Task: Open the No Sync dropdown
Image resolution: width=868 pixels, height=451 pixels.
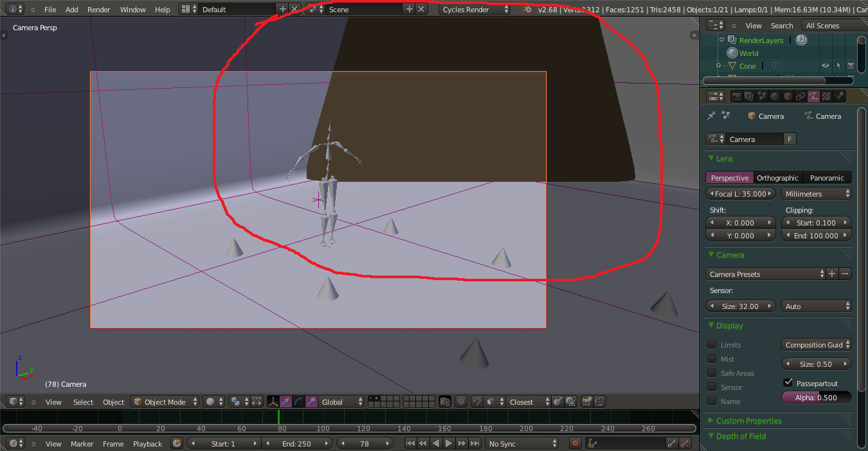Action: (x=522, y=443)
